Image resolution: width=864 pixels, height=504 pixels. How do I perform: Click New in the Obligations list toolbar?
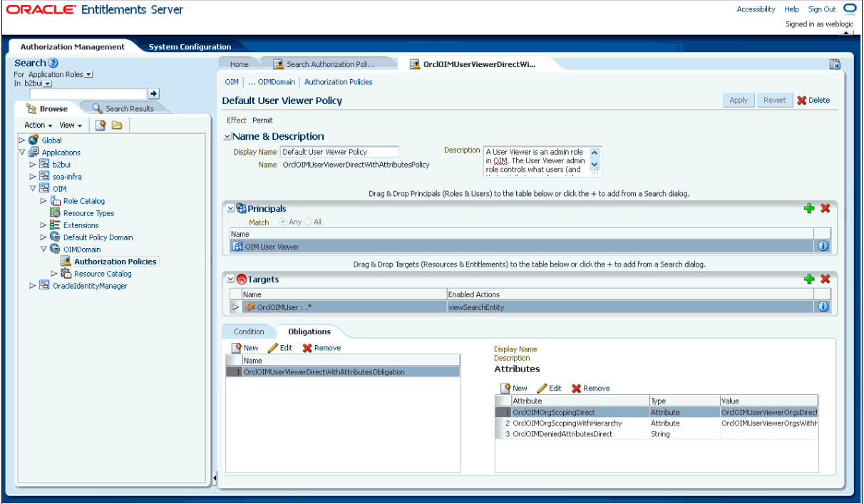click(x=245, y=348)
